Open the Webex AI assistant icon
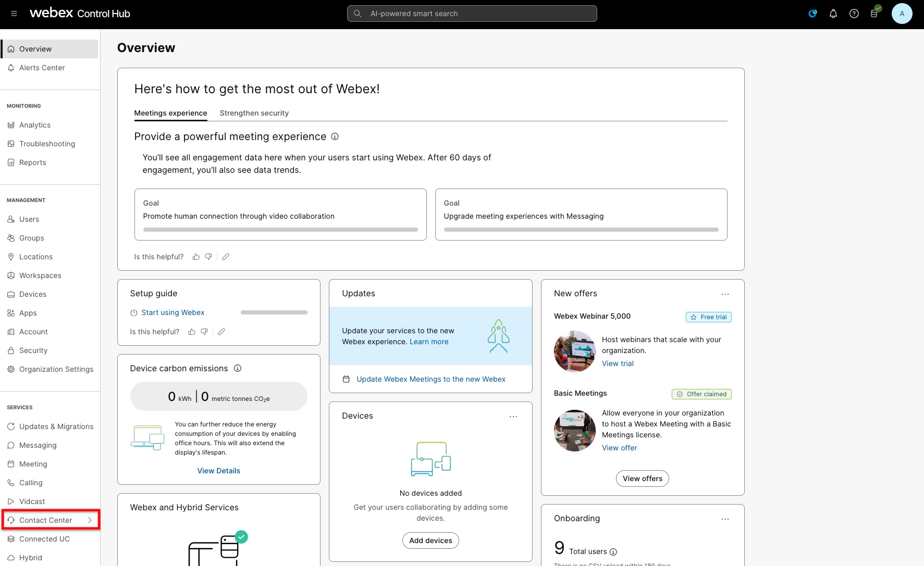The width and height of the screenshot is (924, 566). click(812, 14)
